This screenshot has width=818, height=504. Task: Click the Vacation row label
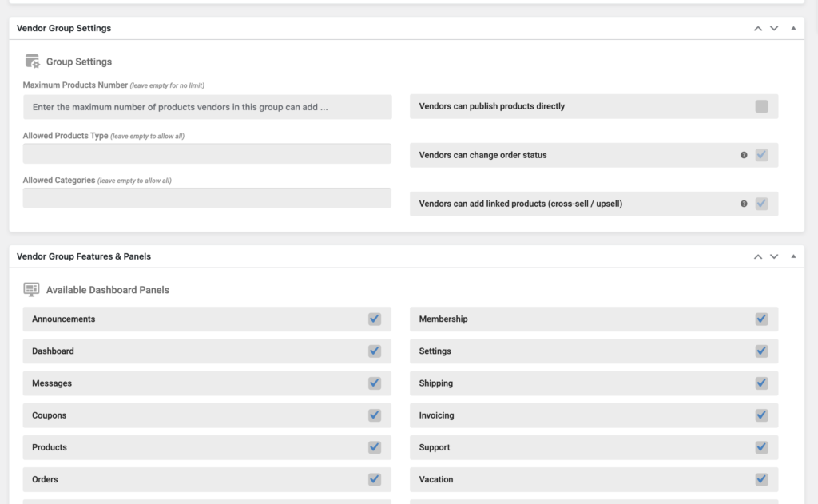pyautogui.click(x=436, y=479)
